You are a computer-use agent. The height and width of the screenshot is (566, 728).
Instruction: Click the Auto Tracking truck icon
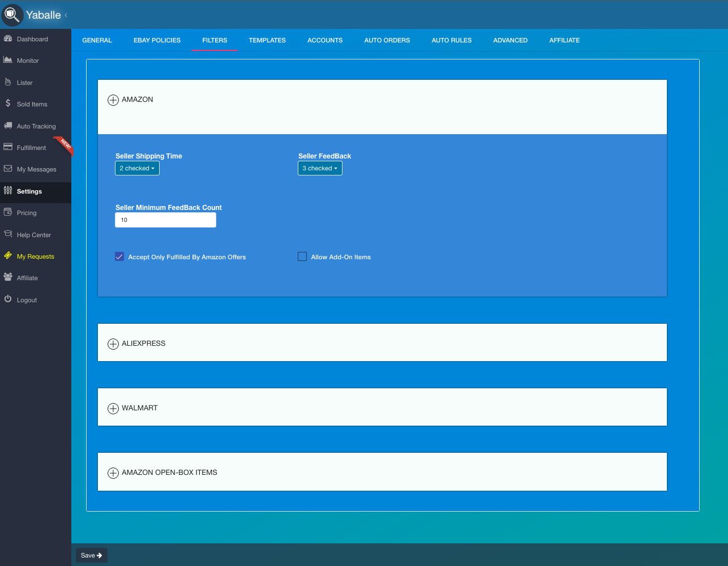(x=8, y=126)
